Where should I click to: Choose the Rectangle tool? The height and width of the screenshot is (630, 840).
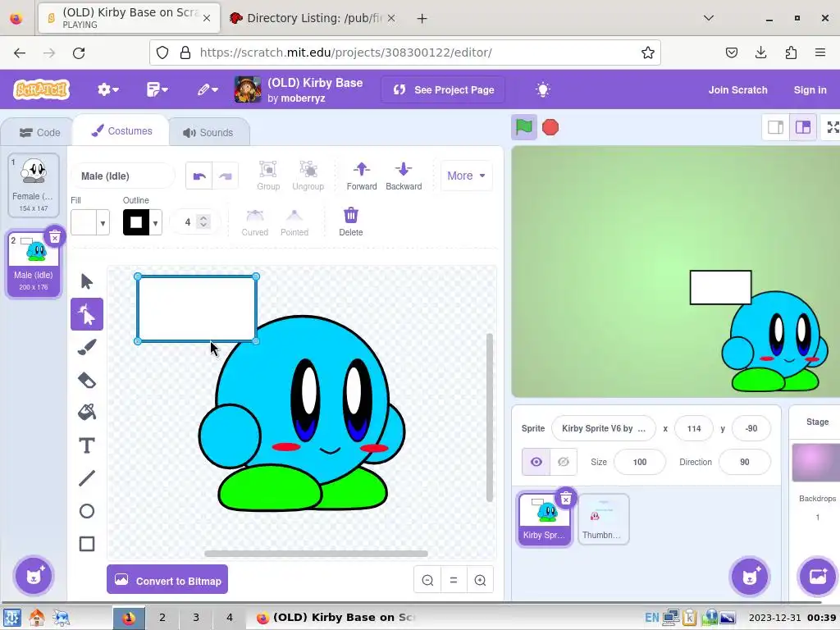tap(87, 544)
